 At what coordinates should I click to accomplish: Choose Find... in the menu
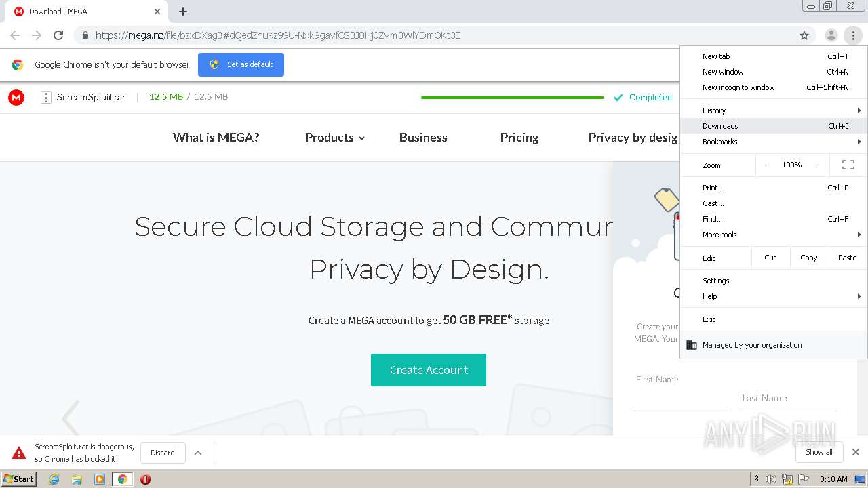click(774, 219)
